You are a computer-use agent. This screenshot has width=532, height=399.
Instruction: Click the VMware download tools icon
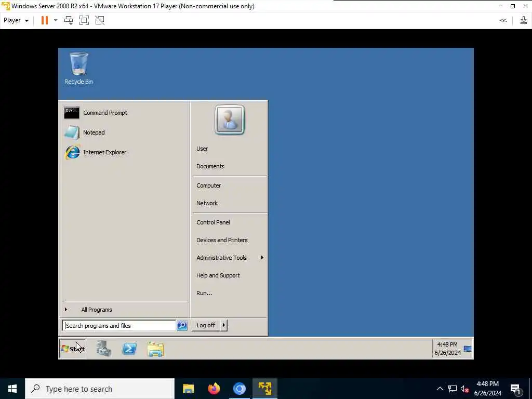click(x=524, y=20)
